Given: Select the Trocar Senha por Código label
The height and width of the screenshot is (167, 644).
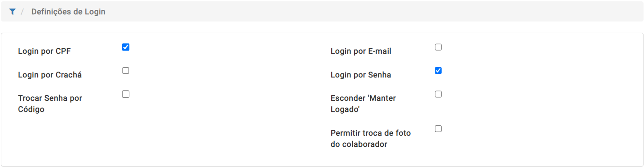Looking at the screenshot, I should [50, 103].
